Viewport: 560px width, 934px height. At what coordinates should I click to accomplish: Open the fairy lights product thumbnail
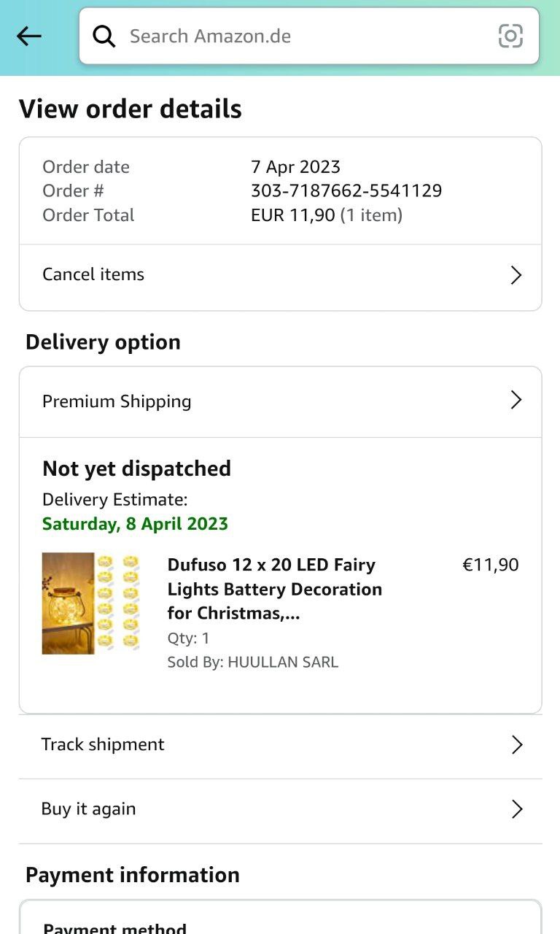click(x=90, y=603)
